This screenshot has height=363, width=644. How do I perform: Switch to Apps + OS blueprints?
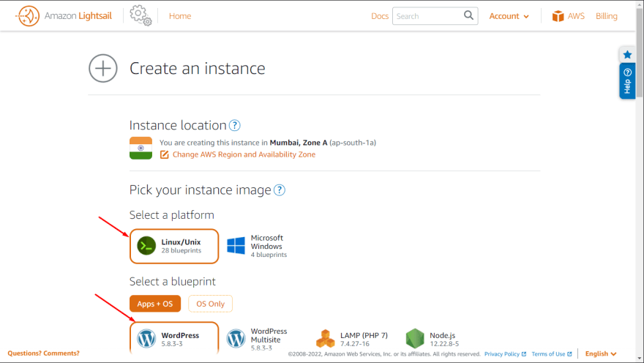pos(155,304)
